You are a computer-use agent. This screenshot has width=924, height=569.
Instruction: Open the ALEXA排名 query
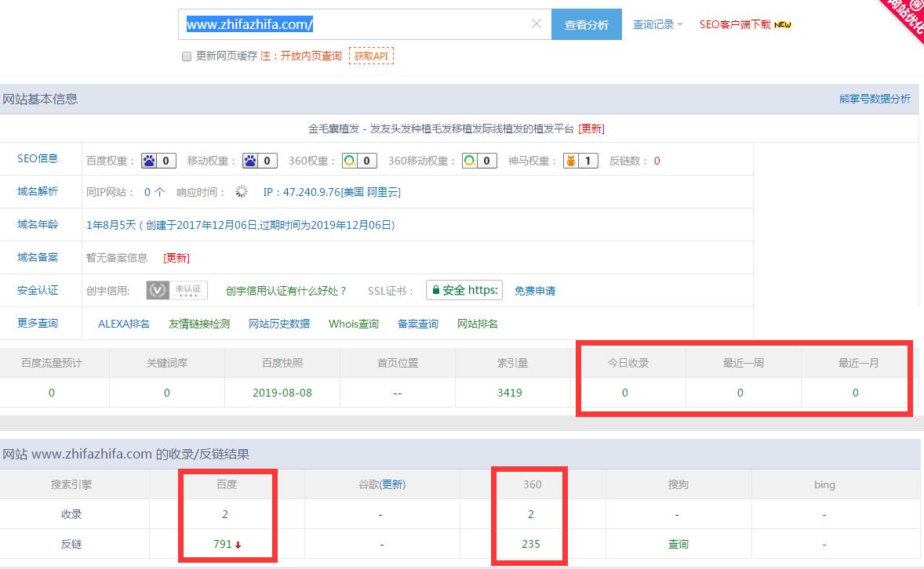124,324
